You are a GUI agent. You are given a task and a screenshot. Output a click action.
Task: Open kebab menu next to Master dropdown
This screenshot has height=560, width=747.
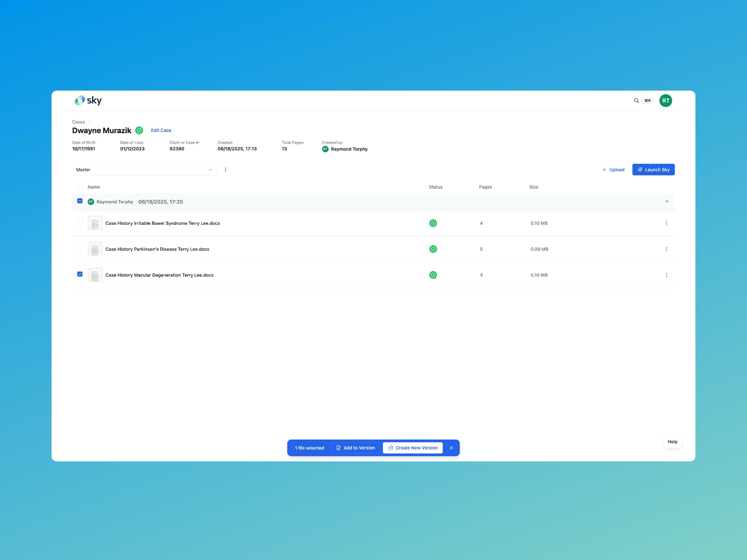tap(225, 169)
